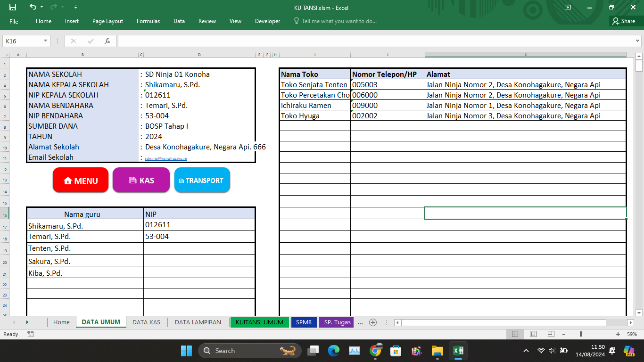The image size is (644, 362).
Task: Click Google Chrome icon in taskbar
Action: [x=376, y=351]
